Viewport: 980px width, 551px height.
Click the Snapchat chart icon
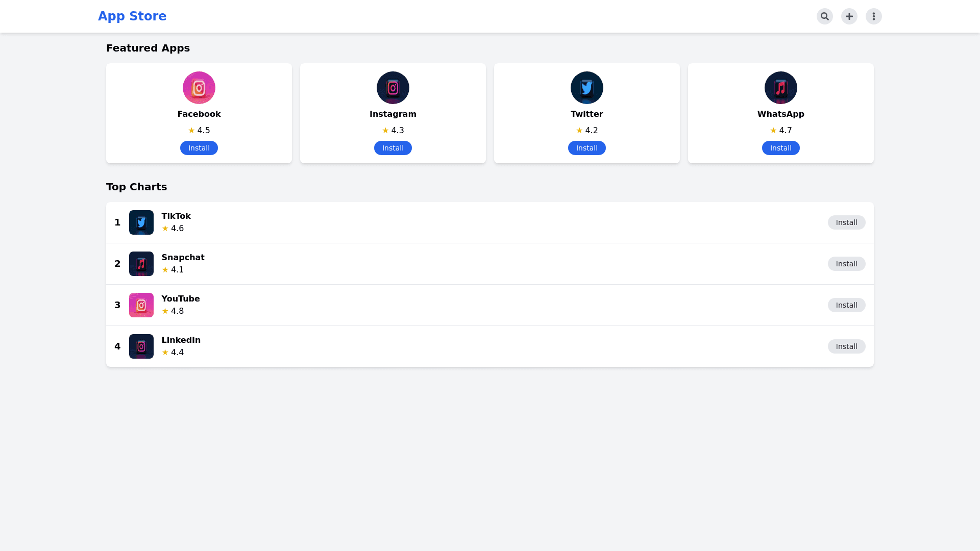click(x=141, y=264)
